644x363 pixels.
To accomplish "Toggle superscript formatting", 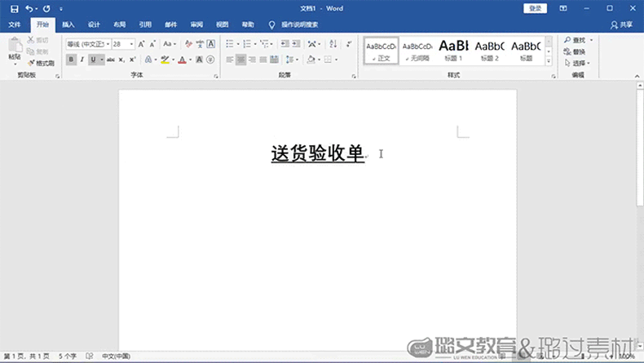I will (x=133, y=60).
